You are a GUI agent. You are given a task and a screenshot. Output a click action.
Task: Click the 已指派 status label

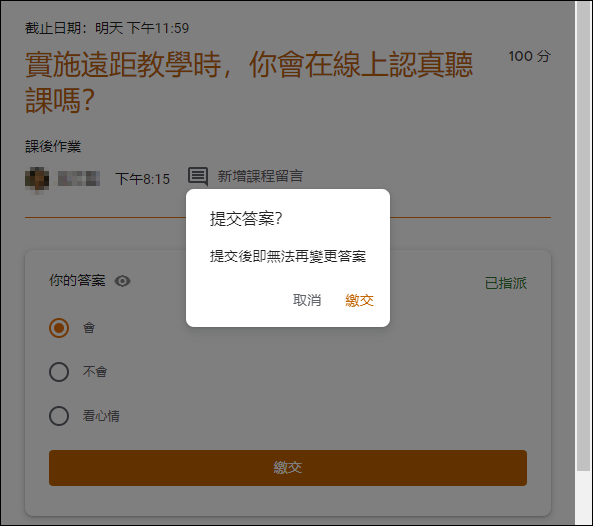(x=506, y=283)
